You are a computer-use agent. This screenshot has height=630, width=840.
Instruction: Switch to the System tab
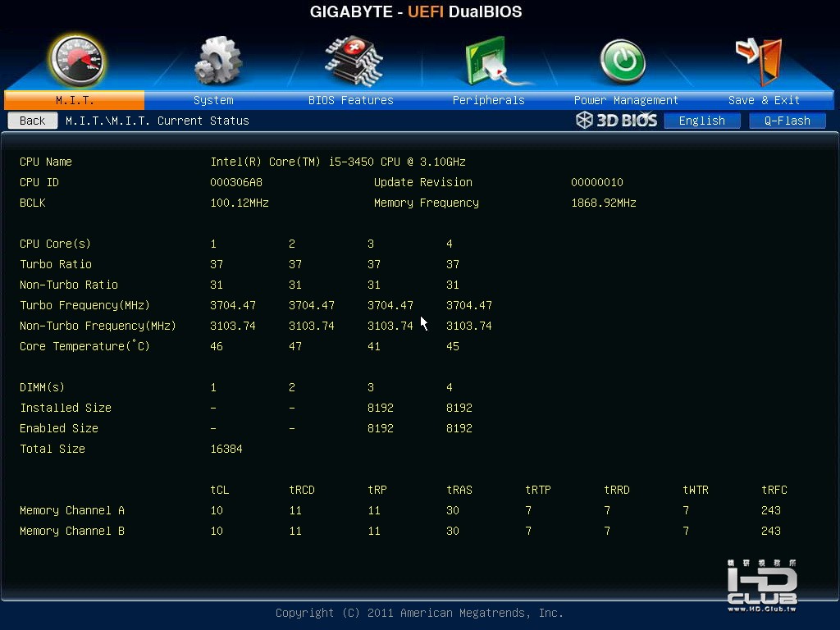point(213,100)
